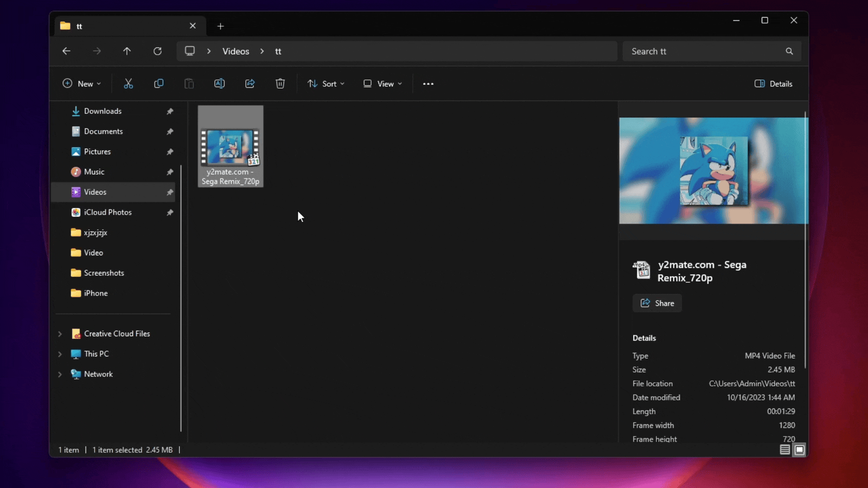Open the View dropdown menu
The image size is (868, 488).
pos(383,84)
